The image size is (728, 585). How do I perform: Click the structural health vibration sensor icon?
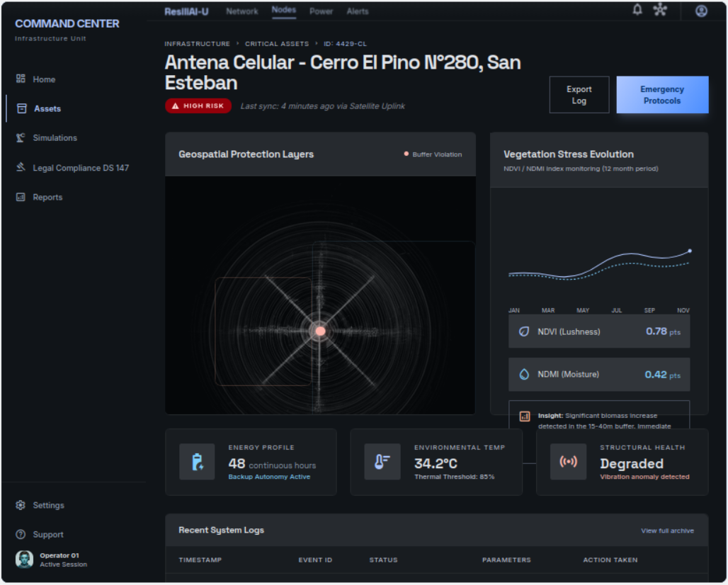(568, 462)
